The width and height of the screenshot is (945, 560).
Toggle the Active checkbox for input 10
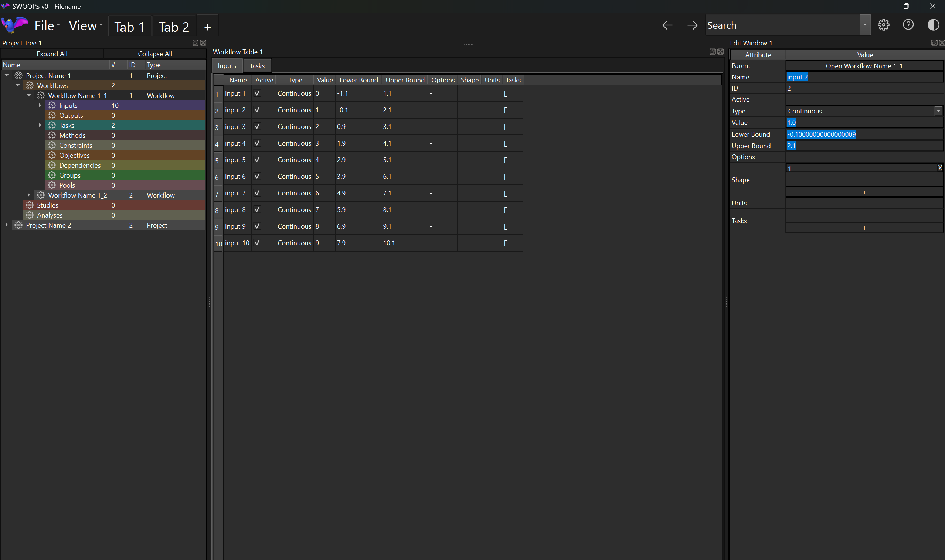pos(258,243)
